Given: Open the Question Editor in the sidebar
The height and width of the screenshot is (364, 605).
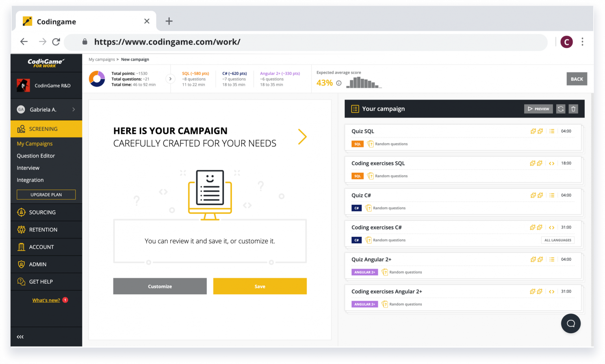Looking at the screenshot, I should (35, 156).
